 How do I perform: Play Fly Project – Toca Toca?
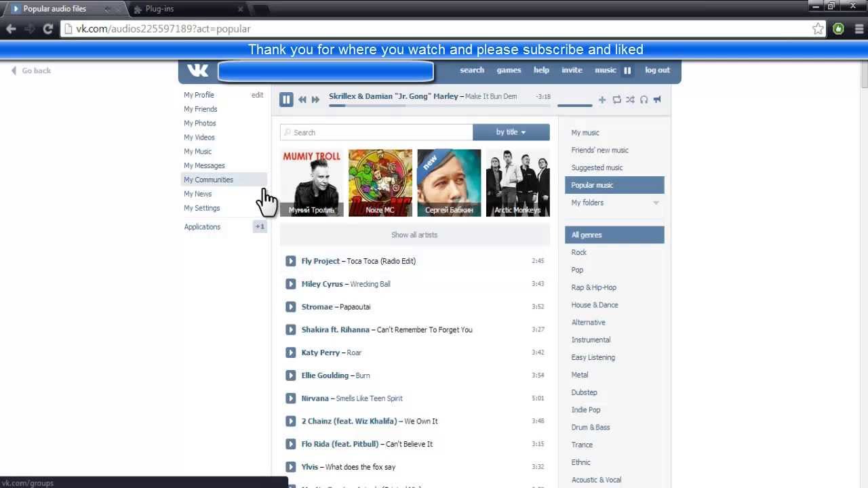[291, 261]
